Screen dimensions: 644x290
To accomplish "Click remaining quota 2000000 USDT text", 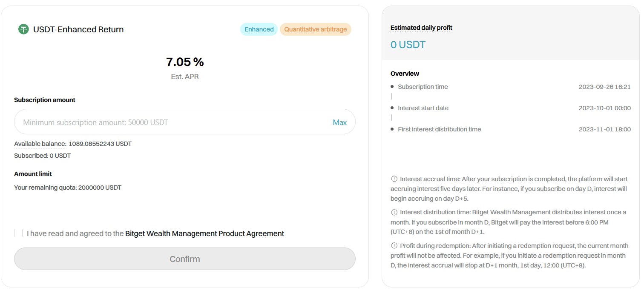I will pos(68,188).
